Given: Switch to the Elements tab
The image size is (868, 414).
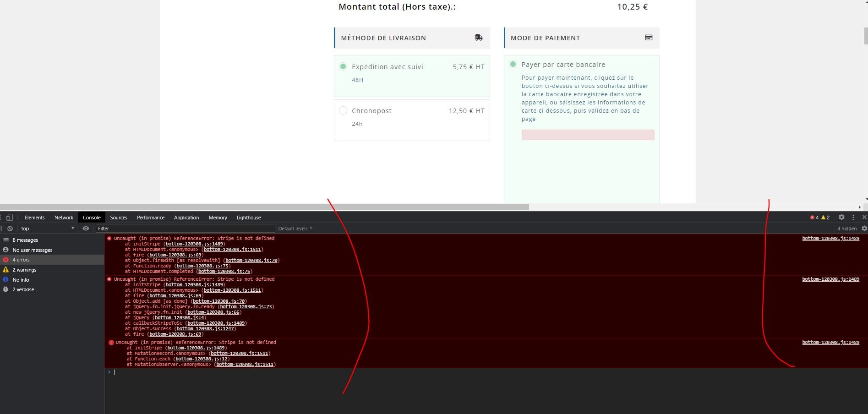Looking at the screenshot, I should [x=34, y=218].
